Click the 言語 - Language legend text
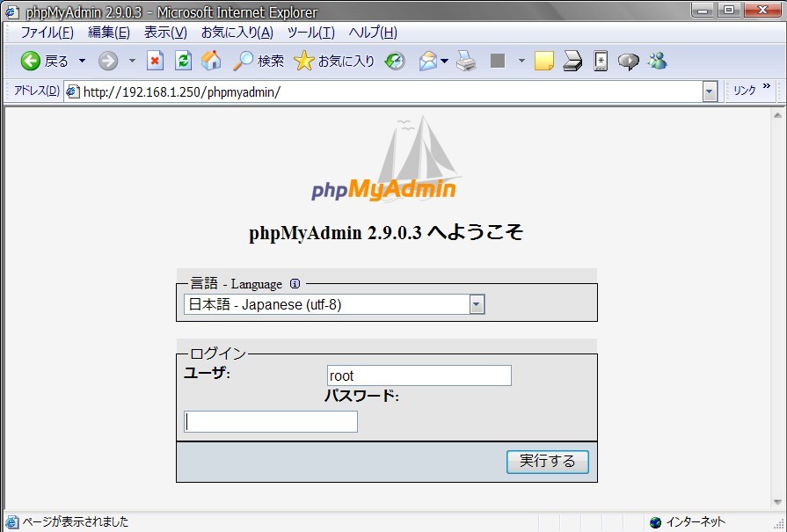Image resolution: width=787 pixels, height=532 pixels. pos(237,284)
